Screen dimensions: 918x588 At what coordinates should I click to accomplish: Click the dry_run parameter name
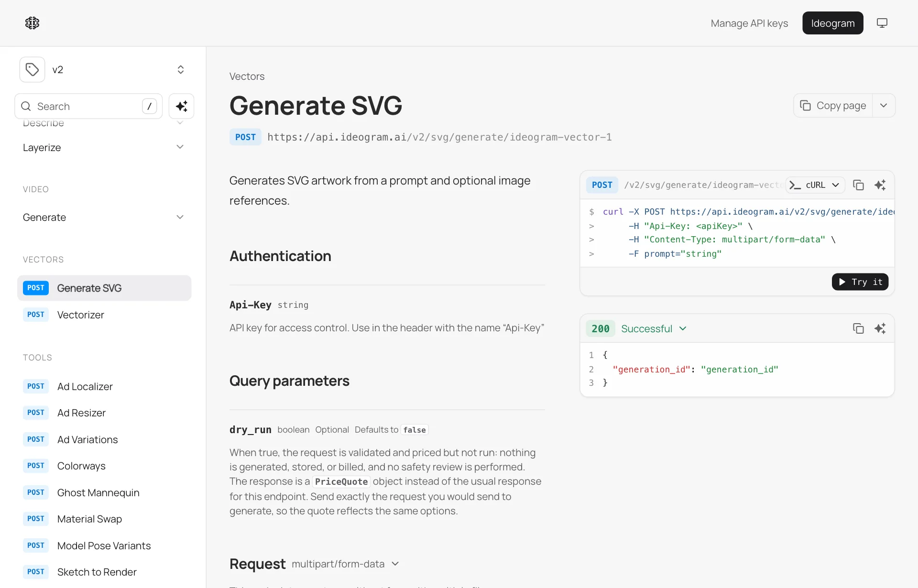point(250,430)
